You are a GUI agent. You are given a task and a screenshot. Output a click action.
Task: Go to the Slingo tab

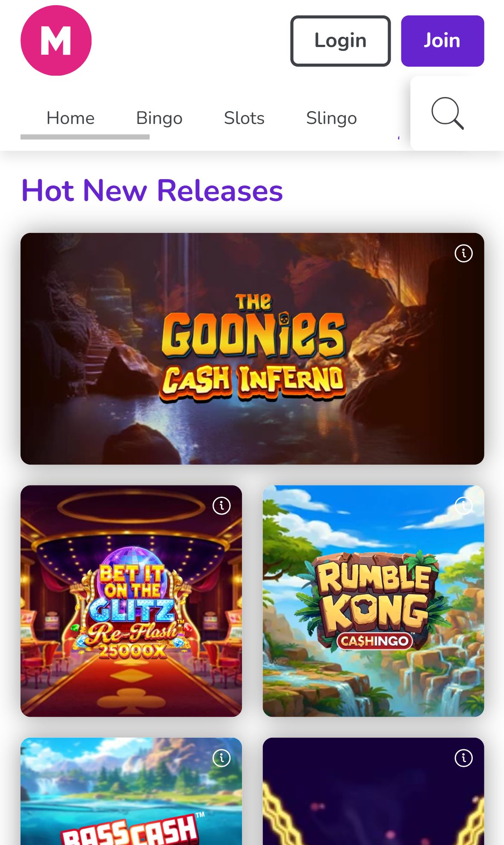pyautogui.click(x=331, y=118)
